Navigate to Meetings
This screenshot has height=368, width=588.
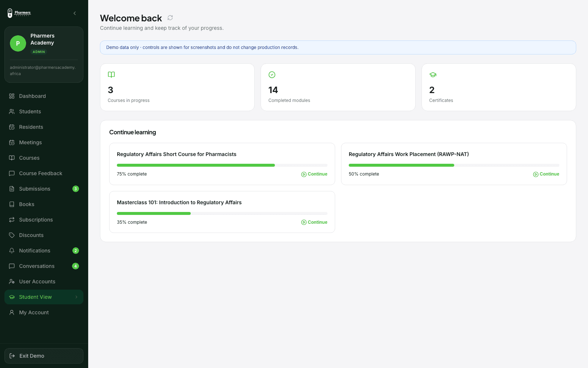44,142
